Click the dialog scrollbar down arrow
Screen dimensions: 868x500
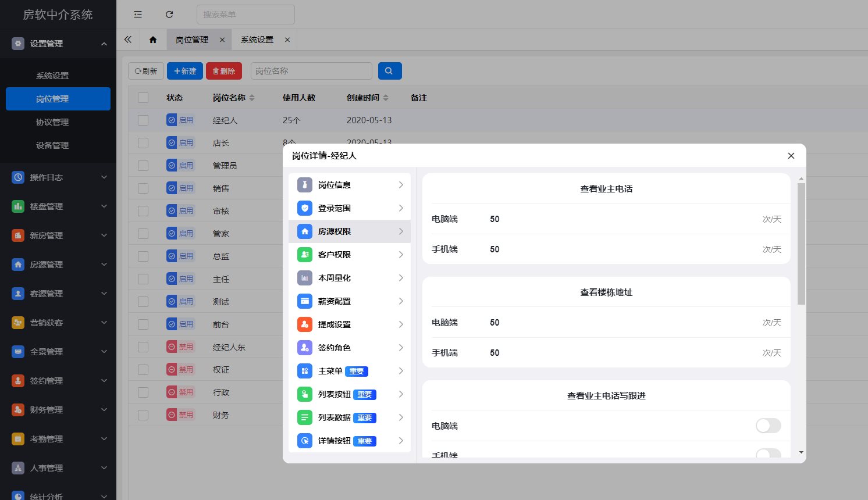pyautogui.click(x=801, y=452)
